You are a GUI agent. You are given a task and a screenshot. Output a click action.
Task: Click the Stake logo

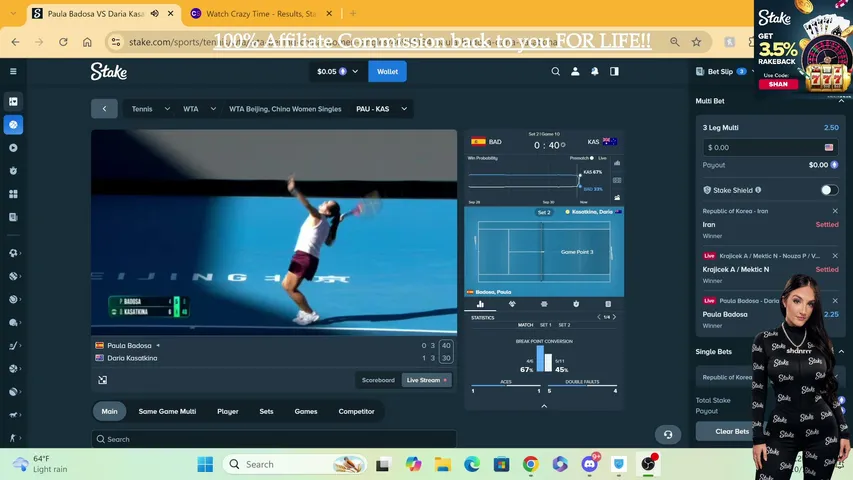pyautogui.click(x=109, y=71)
